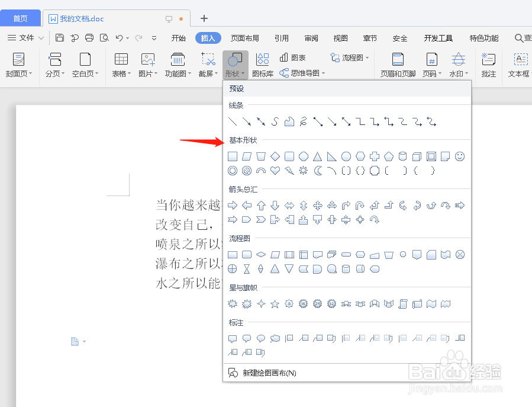Open the 图标库 icon library
Image resolution: width=532 pixels, height=407 pixels.
(262, 66)
